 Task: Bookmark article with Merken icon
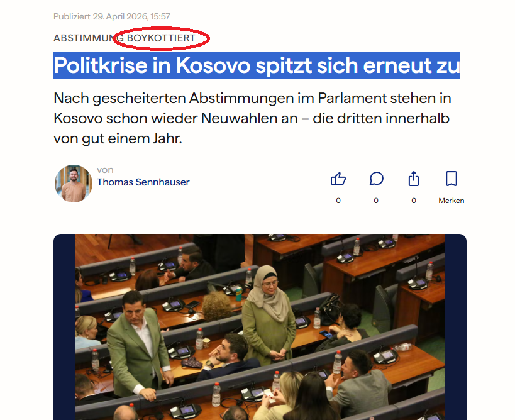coord(451,179)
